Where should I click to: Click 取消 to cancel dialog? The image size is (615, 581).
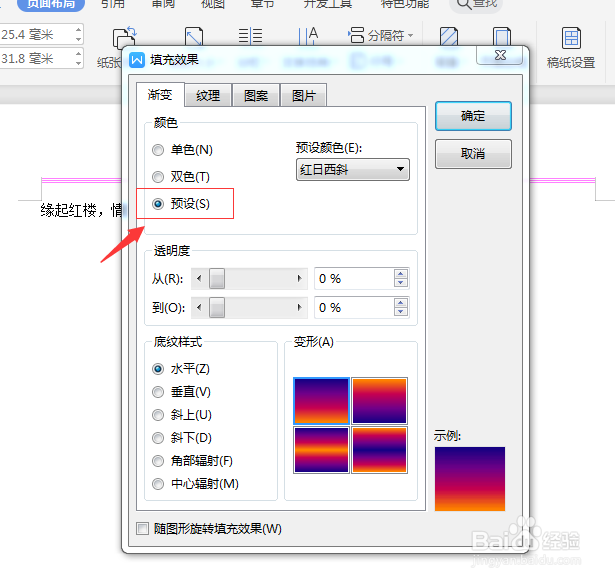coord(473,154)
